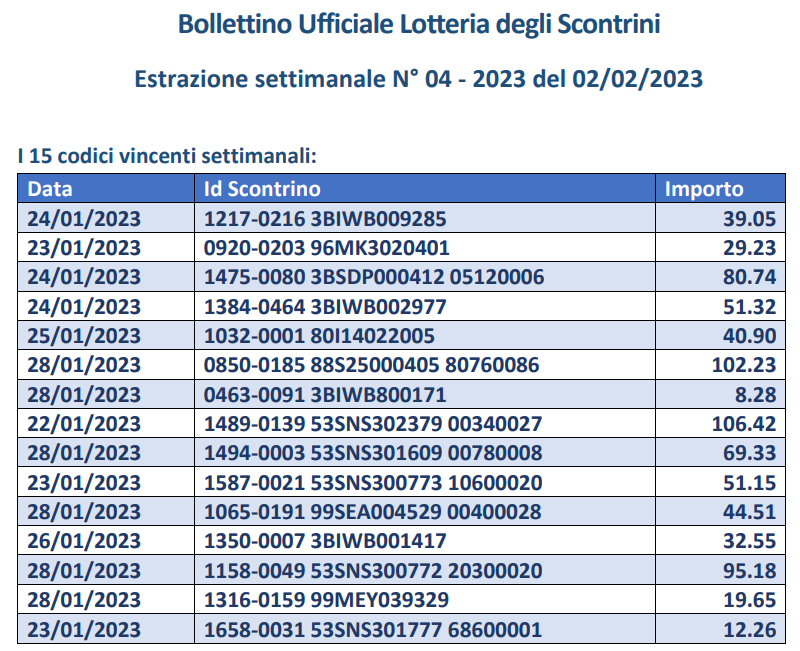Image resolution: width=800 pixels, height=651 pixels.
Task: Select receipt ID 1384-0464 3BIWB002977
Action: pyautogui.click(x=325, y=306)
